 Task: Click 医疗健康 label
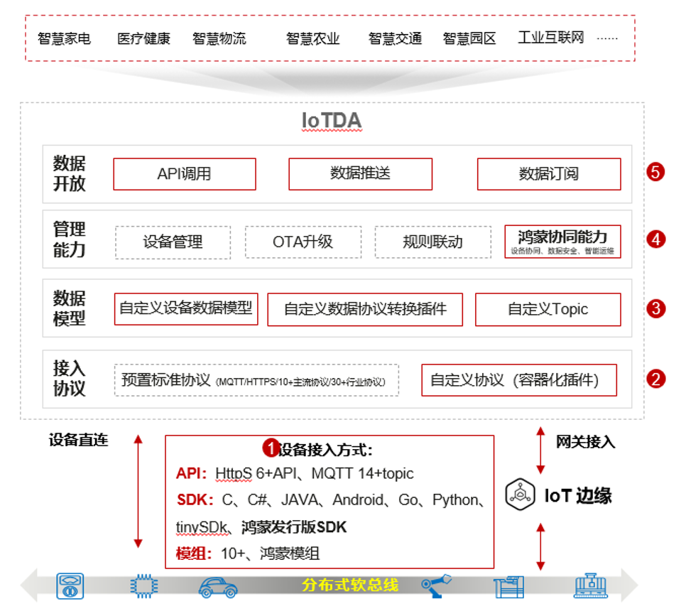tap(143, 38)
